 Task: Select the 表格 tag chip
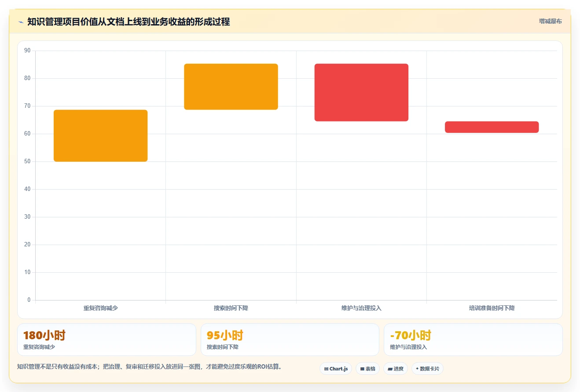tap(367, 369)
